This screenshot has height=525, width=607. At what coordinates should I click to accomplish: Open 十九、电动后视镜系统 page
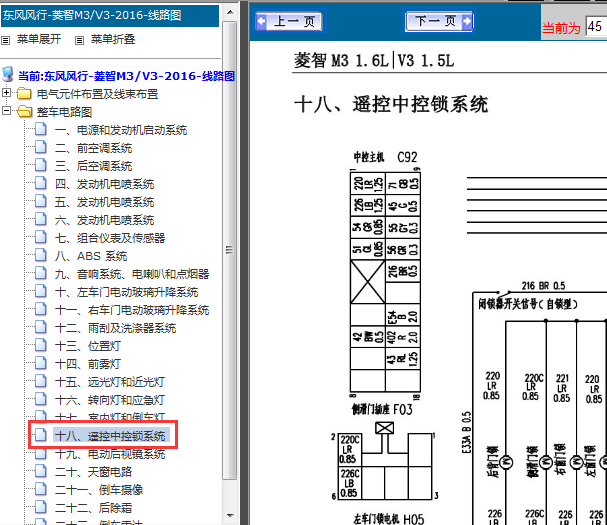pyautogui.click(x=110, y=454)
